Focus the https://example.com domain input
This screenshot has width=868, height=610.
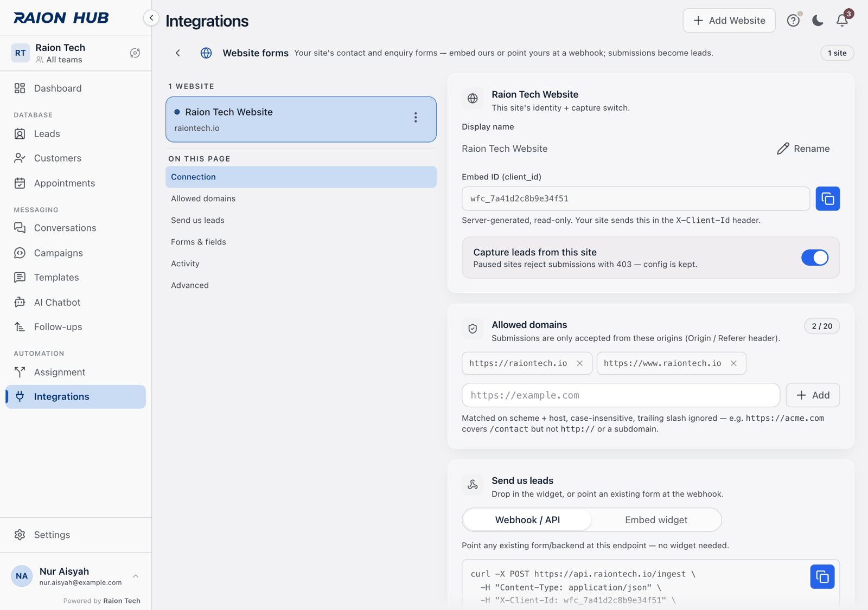(621, 395)
